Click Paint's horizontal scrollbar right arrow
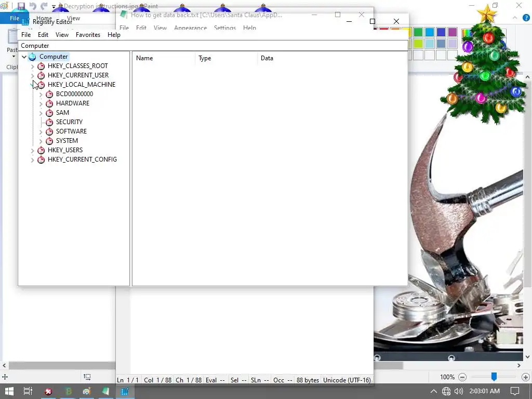The width and height of the screenshot is (532, 399). tap(519, 365)
